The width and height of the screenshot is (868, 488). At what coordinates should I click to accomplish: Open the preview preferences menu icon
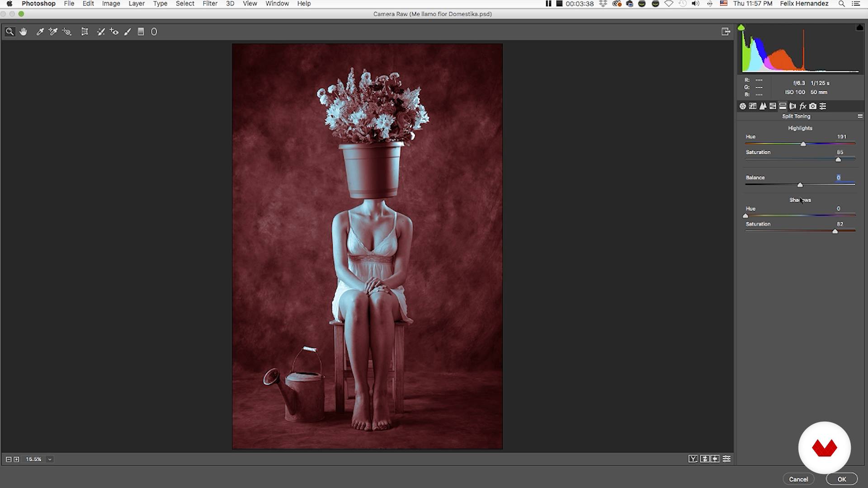(x=726, y=459)
